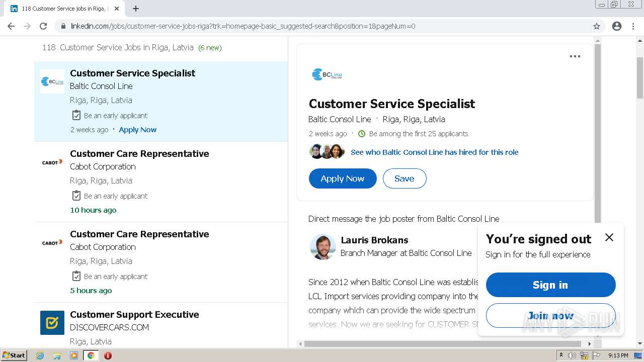Click the DISCOVERCARS.COM logo icon
The width and height of the screenshot is (644, 362).
[x=52, y=323]
